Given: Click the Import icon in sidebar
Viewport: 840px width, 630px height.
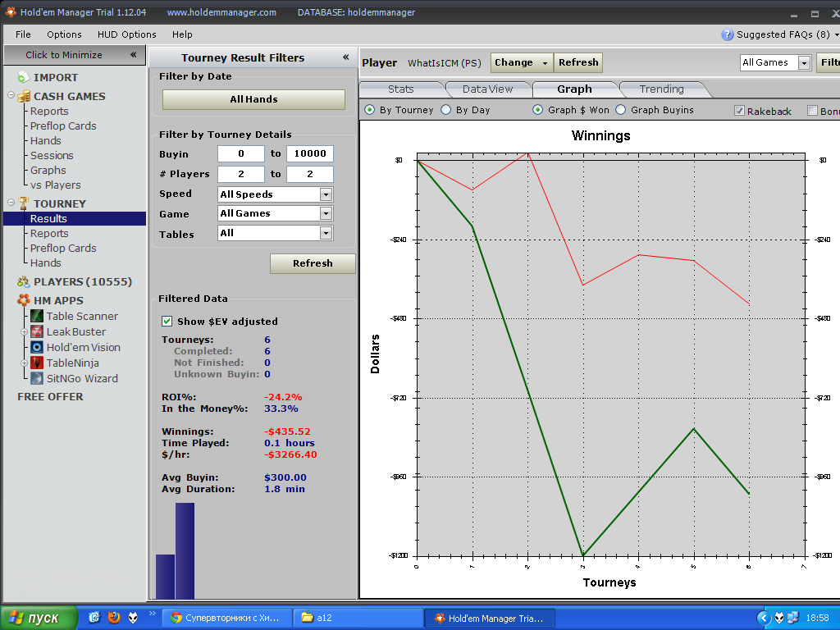Looking at the screenshot, I should 23,78.
